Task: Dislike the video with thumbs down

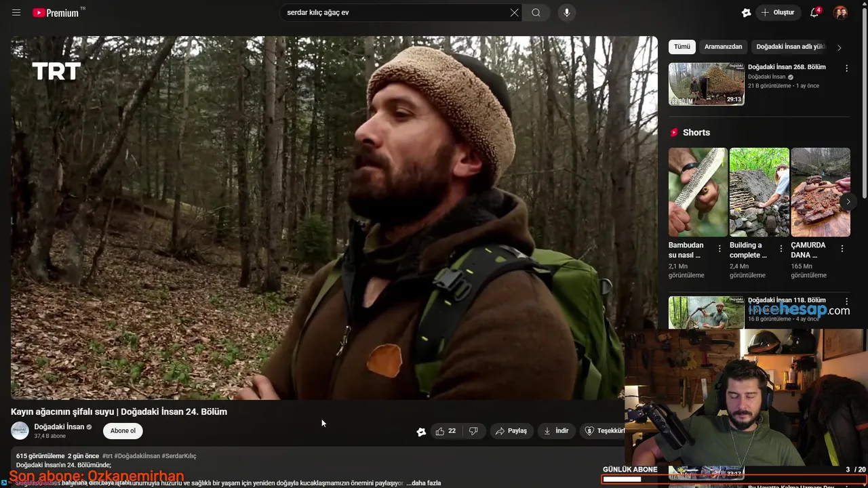Action: [473, 431]
